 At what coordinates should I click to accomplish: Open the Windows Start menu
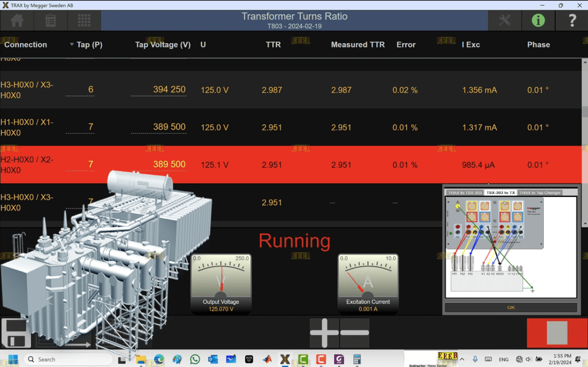coord(13,359)
